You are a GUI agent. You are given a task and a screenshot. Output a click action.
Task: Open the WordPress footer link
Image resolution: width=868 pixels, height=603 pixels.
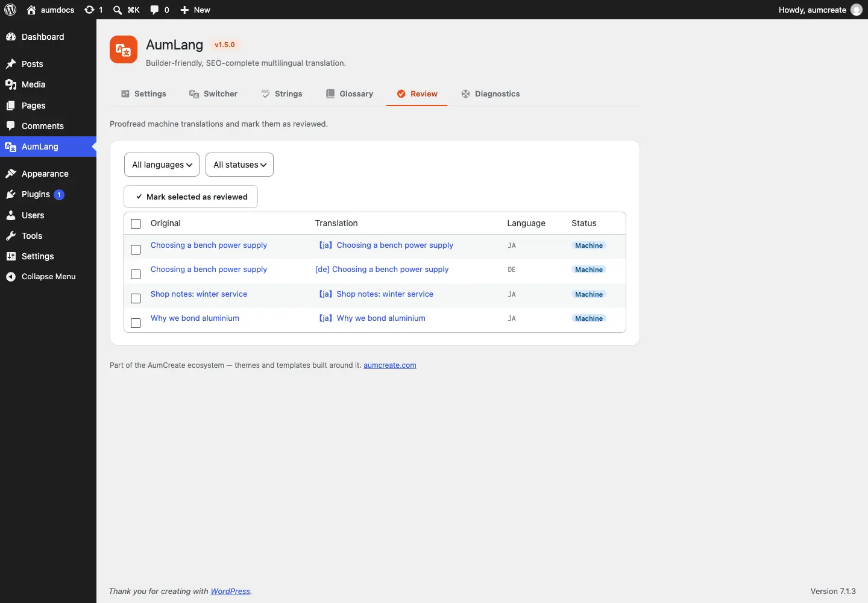(x=230, y=592)
